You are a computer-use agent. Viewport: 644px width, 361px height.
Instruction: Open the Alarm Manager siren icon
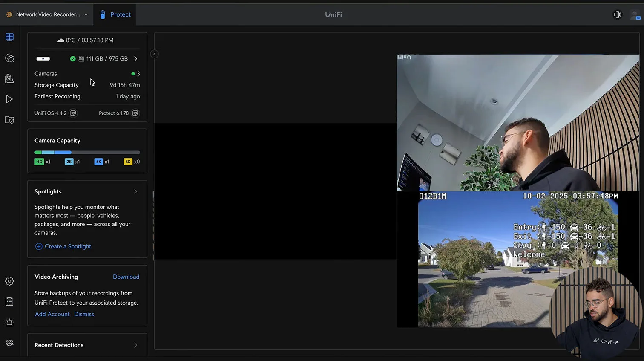(9, 323)
